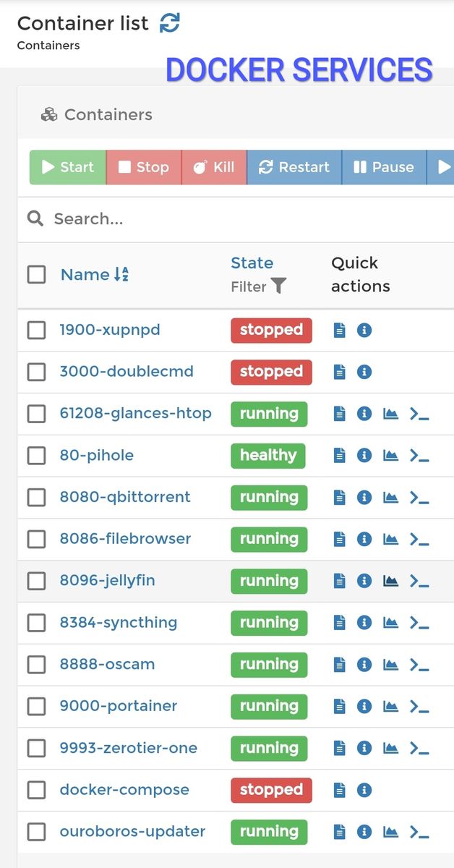Viewport: 454px width, 868px height.
Task: Show stats for 8384-syncthing
Action: (390, 622)
